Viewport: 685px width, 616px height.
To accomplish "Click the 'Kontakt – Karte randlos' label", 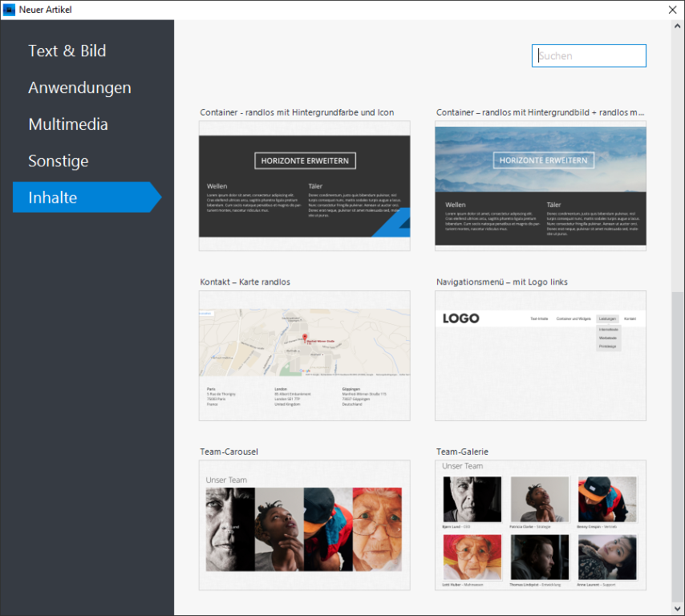I will coord(245,282).
